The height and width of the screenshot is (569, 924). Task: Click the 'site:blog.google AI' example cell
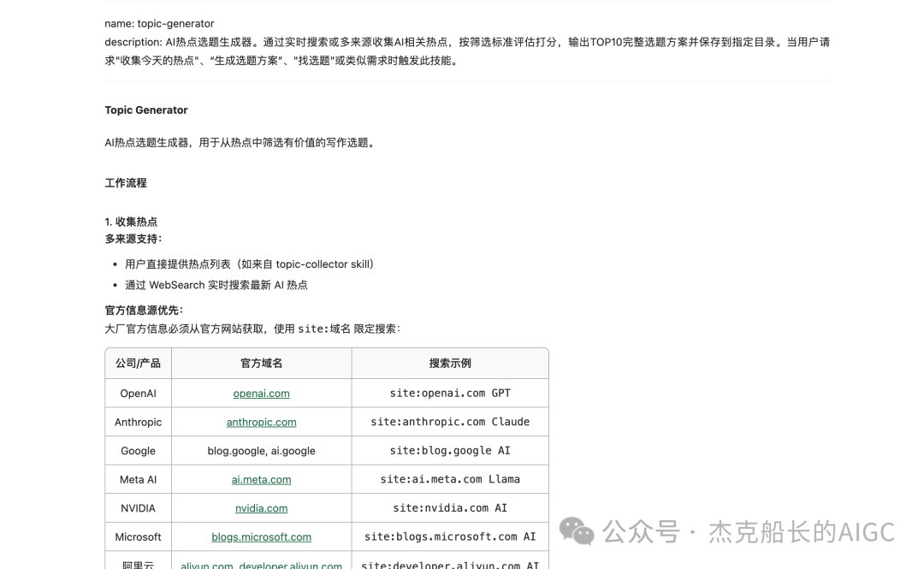tap(450, 451)
